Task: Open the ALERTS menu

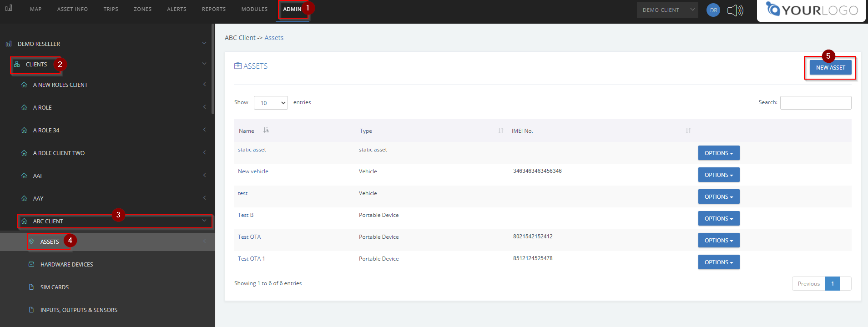Action: point(177,9)
